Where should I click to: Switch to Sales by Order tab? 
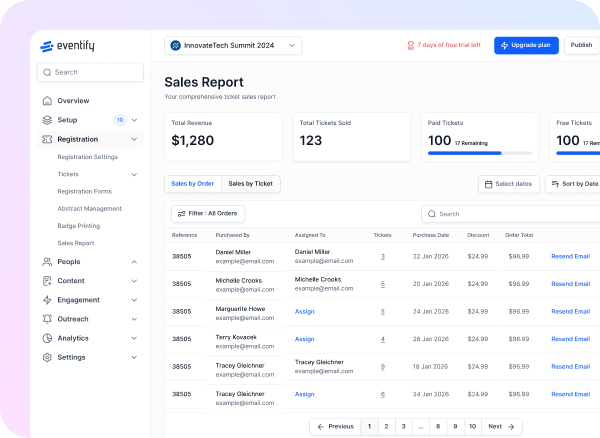[193, 184]
